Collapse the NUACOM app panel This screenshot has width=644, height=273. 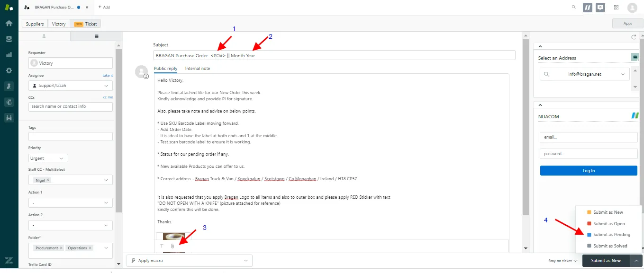point(541,105)
